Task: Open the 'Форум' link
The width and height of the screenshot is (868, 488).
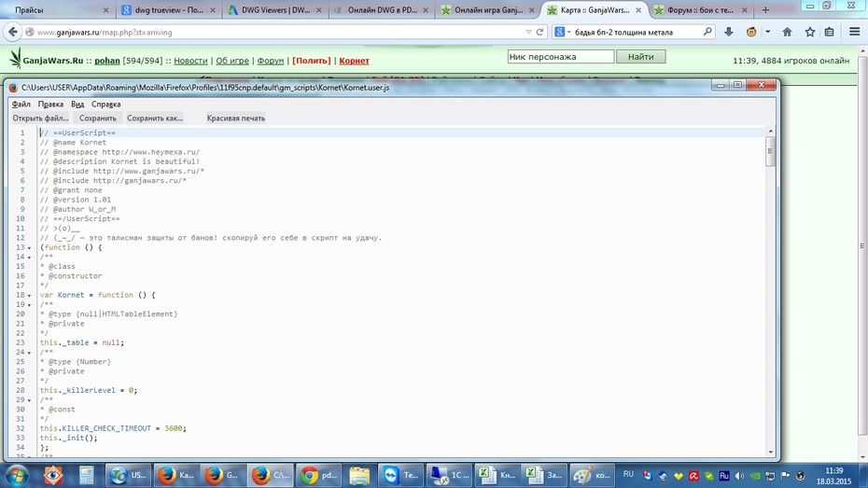Action: click(270, 61)
